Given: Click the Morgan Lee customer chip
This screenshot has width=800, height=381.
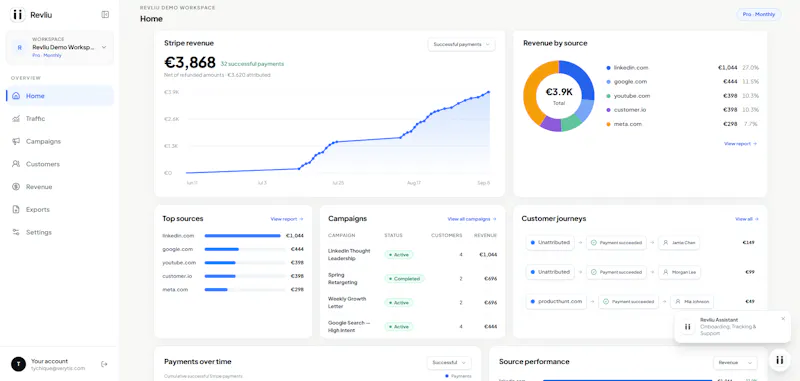Looking at the screenshot, I should tap(679, 272).
